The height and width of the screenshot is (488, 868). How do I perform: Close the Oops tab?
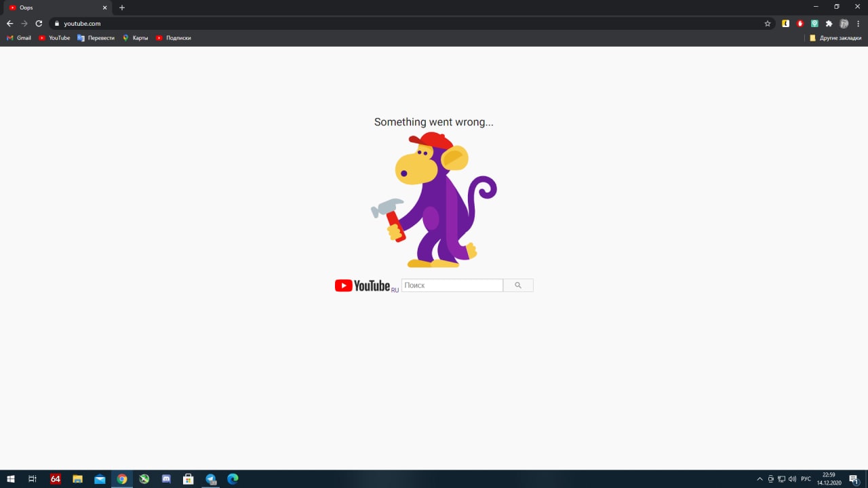pyautogui.click(x=104, y=7)
